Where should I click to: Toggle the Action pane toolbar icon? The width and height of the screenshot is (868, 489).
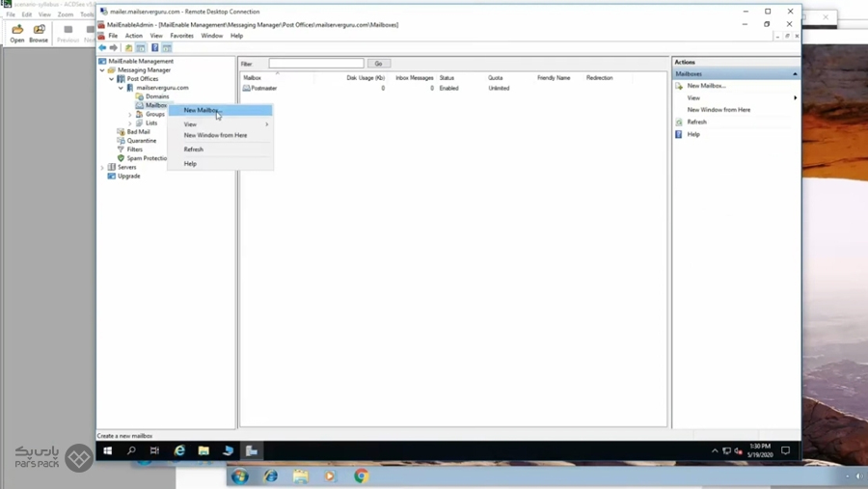(167, 48)
